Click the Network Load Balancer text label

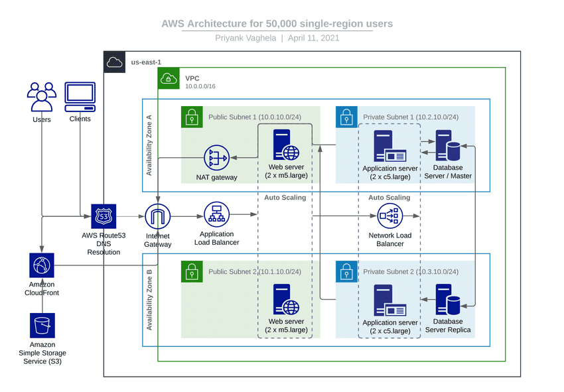click(x=390, y=239)
